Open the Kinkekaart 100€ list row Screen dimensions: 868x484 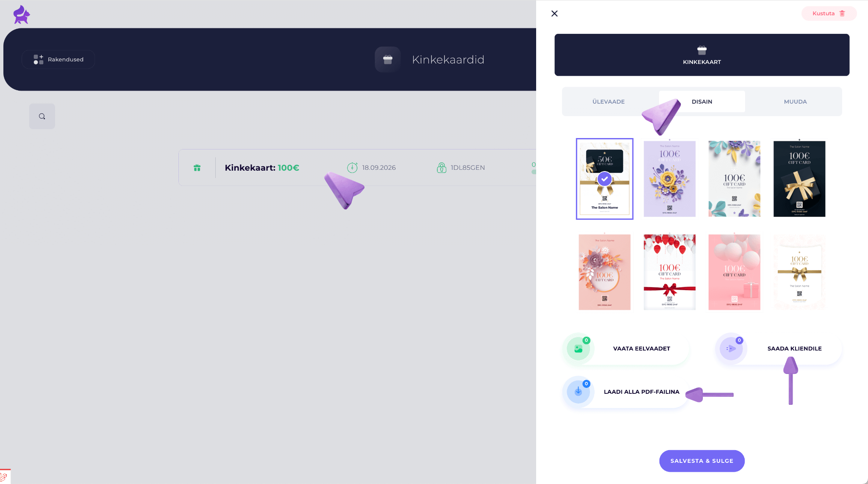pos(357,167)
